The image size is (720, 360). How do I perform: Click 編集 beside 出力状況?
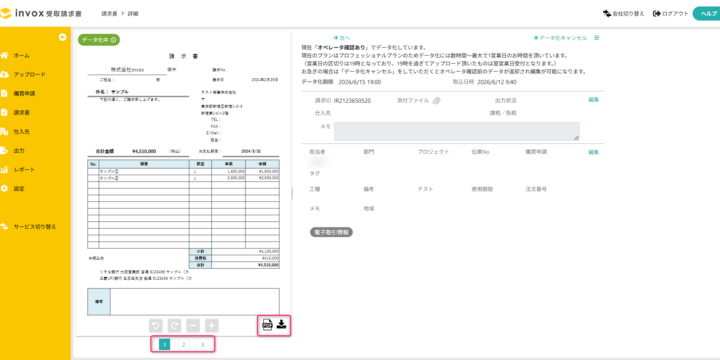point(593,100)
